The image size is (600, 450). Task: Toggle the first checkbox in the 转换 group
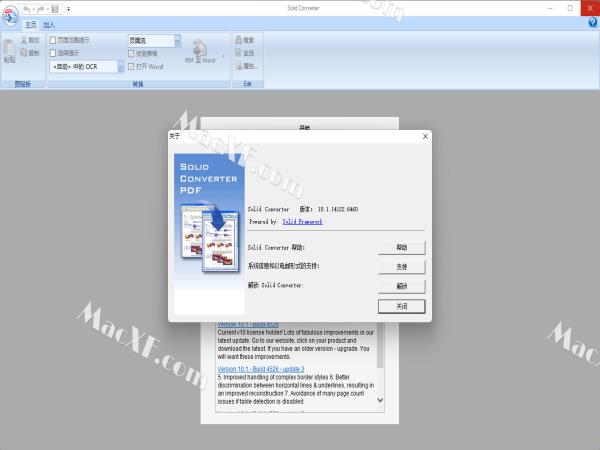click(x=53, y=40)
